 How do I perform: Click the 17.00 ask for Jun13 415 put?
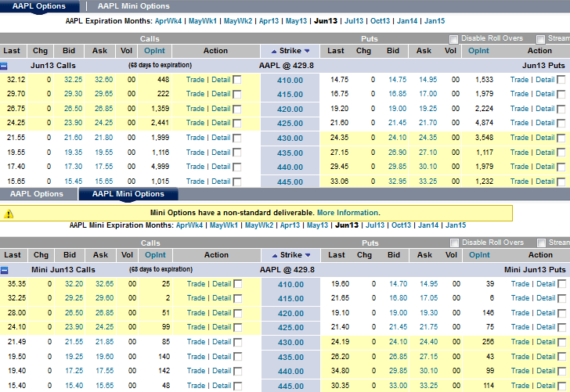tap(427, 94)
